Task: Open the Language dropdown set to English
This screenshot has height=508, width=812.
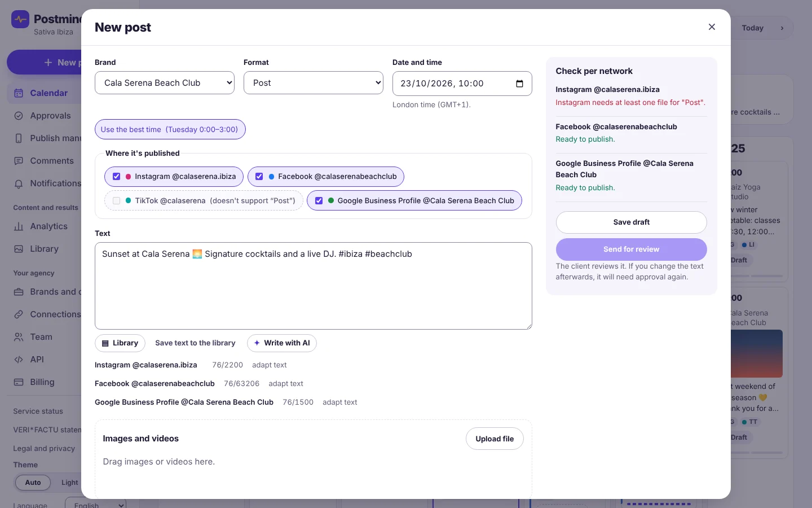Action: [x=95, y=504]
